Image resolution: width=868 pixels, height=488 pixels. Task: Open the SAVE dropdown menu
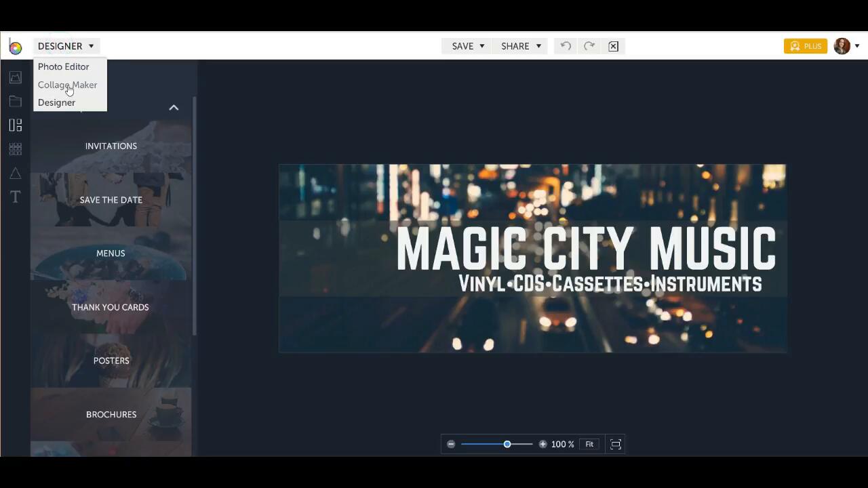(467, 46)
